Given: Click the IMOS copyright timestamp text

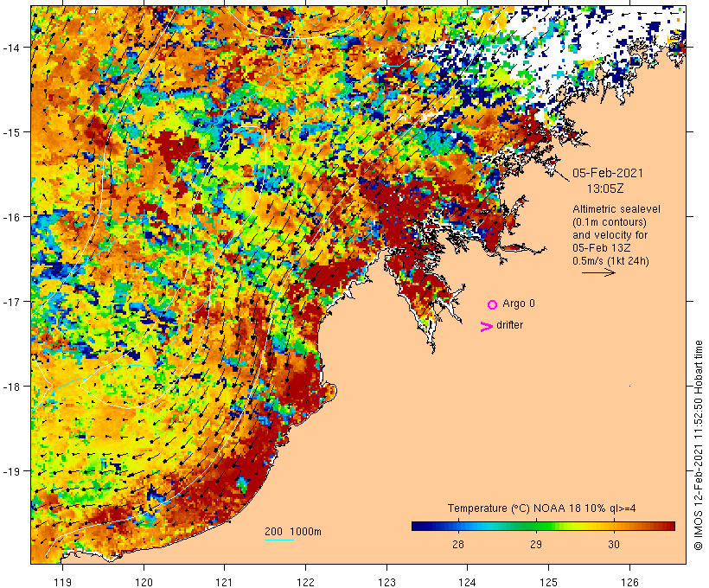Looking at the screenshot, I should click(x=698, y=445).
